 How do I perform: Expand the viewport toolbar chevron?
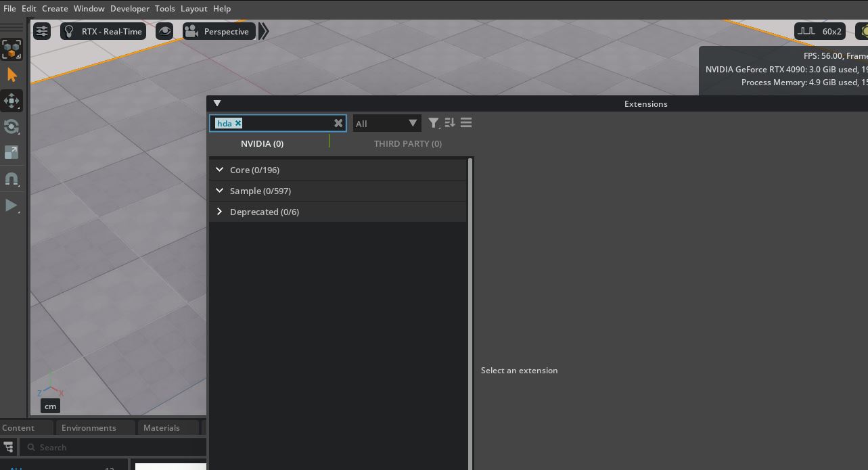264,31
